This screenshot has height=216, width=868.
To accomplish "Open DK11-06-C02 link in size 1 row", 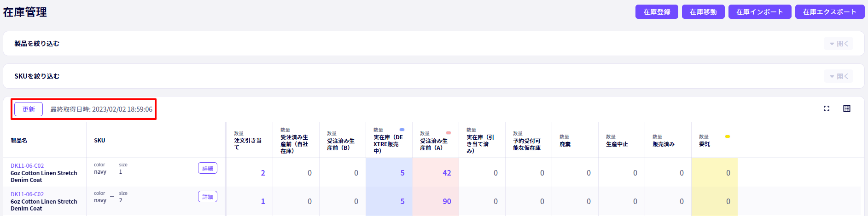I will click(27, 166).
